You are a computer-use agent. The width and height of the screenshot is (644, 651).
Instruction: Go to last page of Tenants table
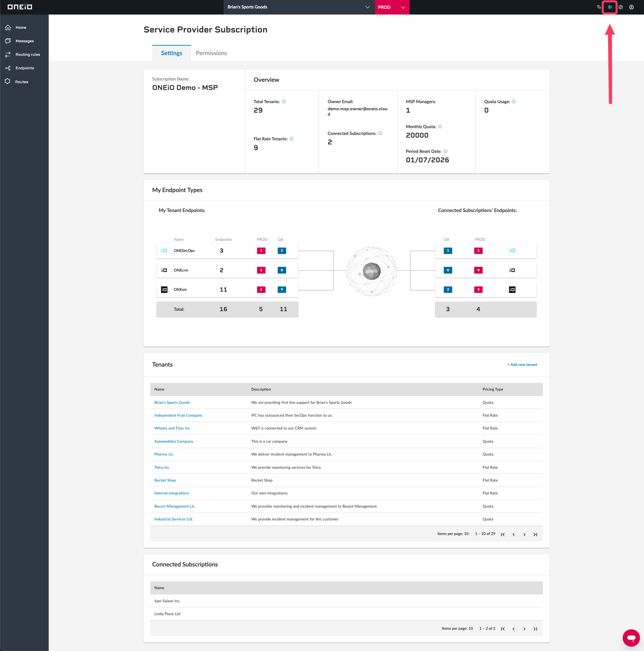(535, 534)
